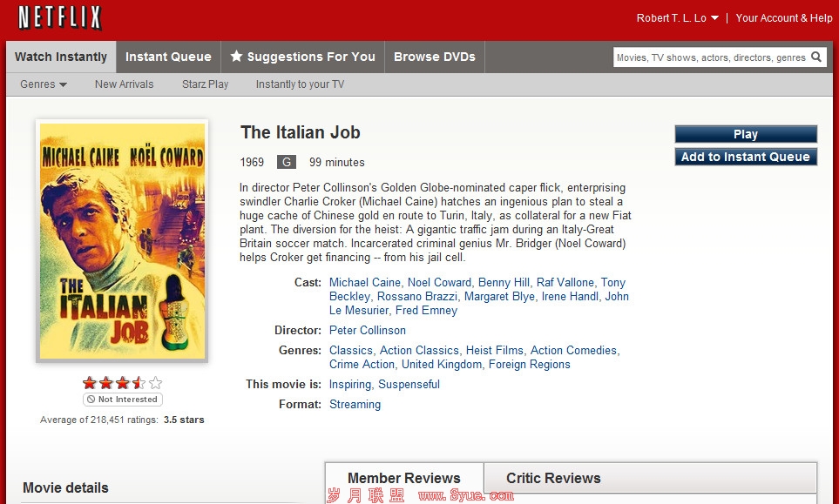This screenshot has height=504, width=839.
Task: Open the Classics genre link
Action: (x=351, y=350)
